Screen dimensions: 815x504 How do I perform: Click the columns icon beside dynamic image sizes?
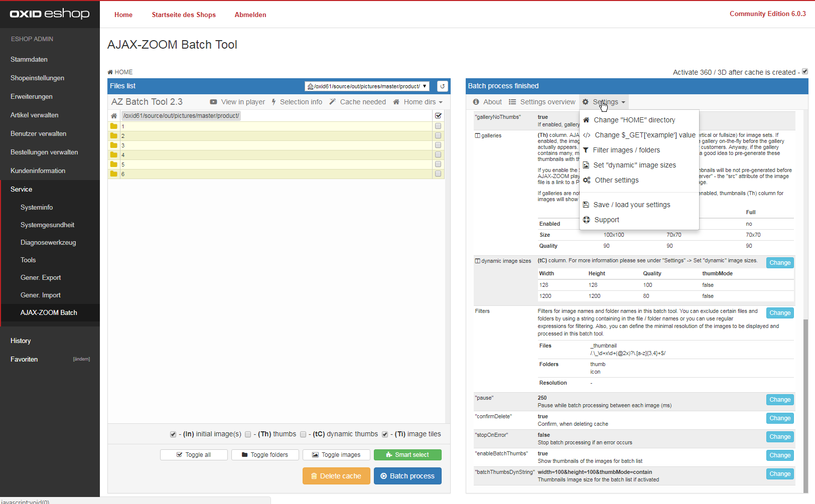pos(478,261)
